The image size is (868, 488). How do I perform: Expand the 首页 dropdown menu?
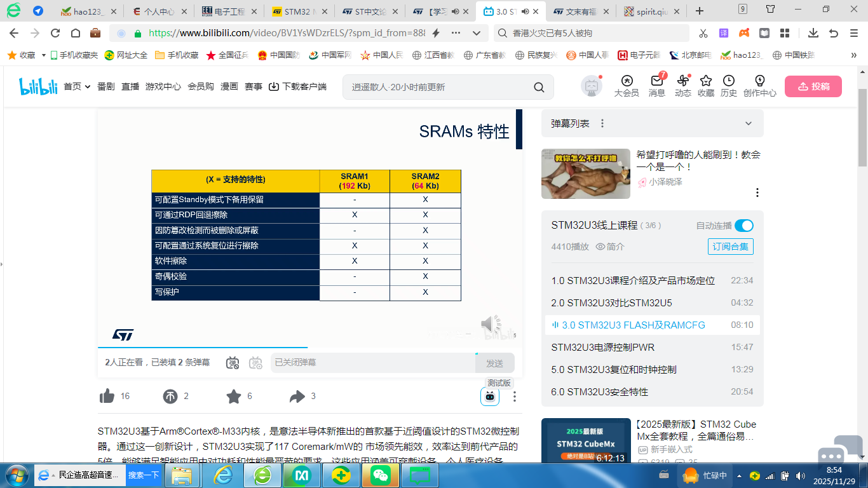(87, 87)
